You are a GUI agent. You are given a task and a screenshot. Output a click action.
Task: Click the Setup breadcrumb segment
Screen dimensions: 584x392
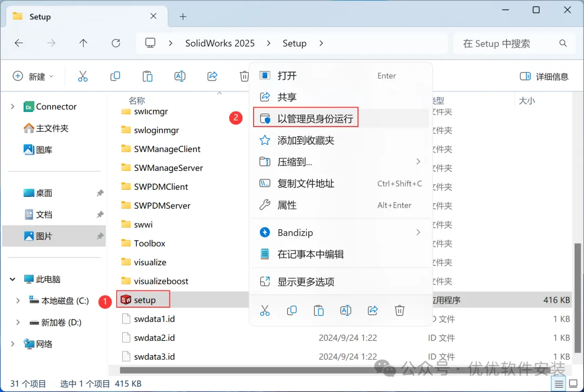pos(294,43)
